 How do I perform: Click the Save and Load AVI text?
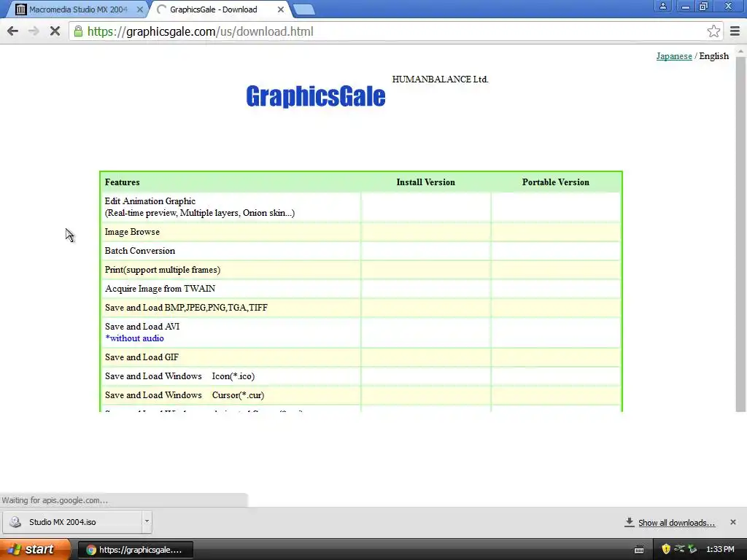point(142,327)
